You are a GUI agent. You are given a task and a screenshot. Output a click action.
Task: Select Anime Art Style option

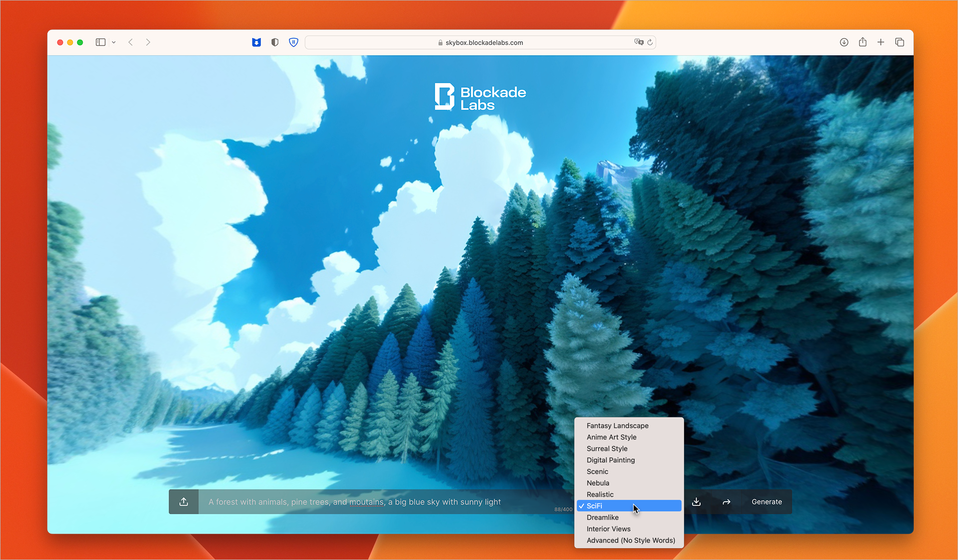611,437
